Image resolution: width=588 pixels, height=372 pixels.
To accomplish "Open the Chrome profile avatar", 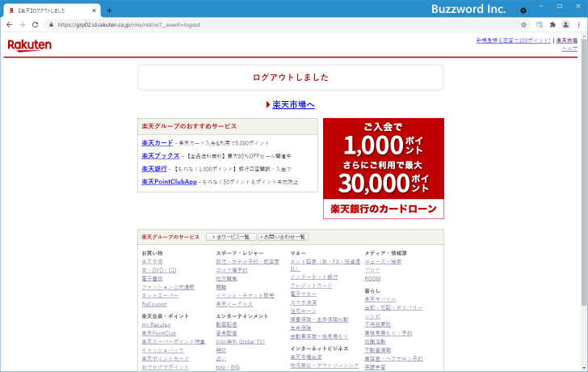I will (x=565, y=25).
